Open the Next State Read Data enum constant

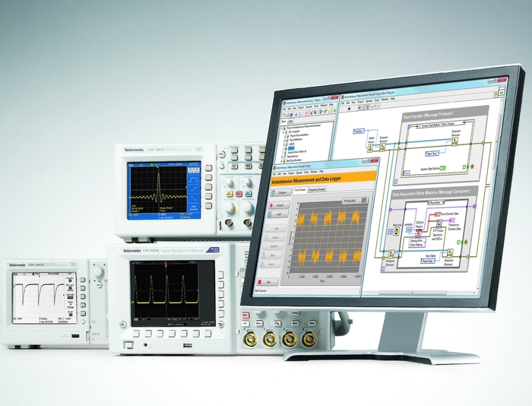[x=429, y=261]
